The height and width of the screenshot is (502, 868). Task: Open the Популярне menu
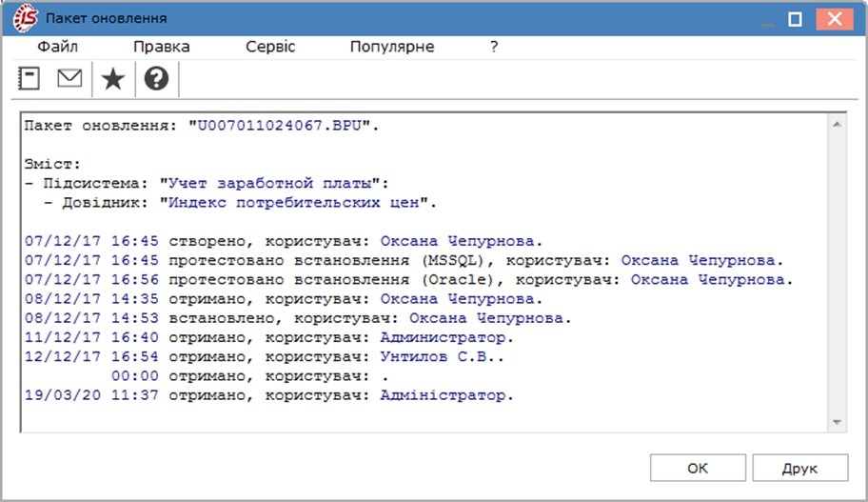point(392,47)
